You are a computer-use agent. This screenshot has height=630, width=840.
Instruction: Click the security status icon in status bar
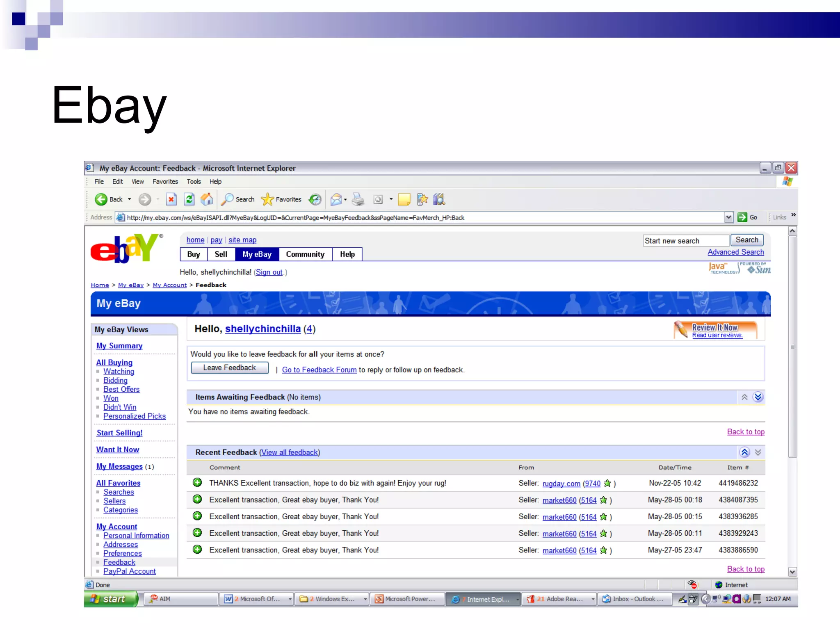click(x=692, y=584)
